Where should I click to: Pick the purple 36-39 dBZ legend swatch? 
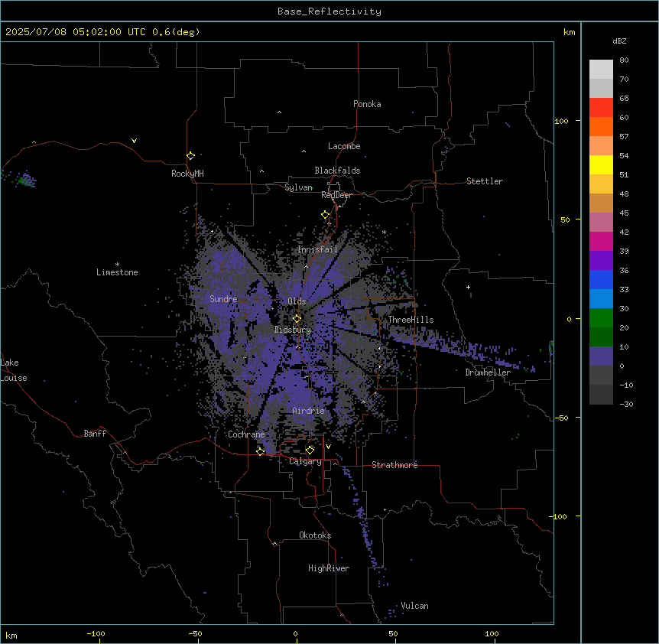[601, 261]
